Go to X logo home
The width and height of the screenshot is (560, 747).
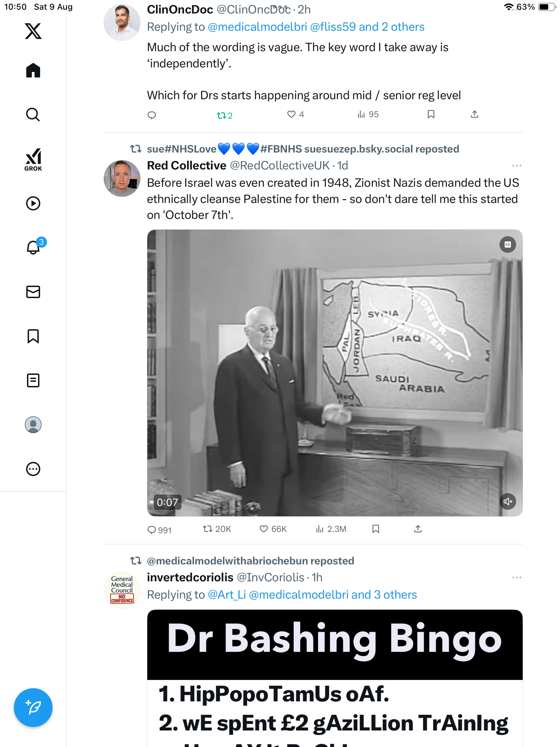pos(33,31)
